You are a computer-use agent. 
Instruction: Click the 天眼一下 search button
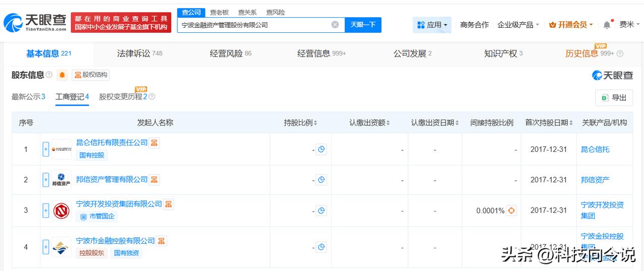363,25
